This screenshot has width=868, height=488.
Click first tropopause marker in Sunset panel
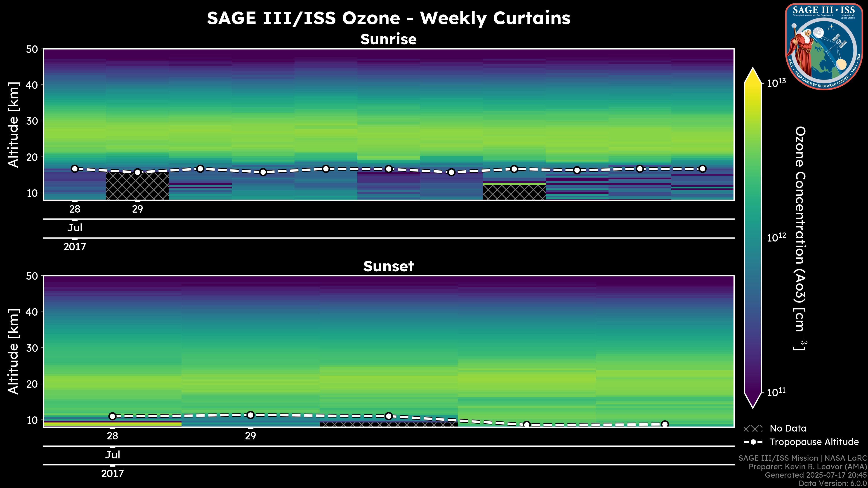point(113,416)
